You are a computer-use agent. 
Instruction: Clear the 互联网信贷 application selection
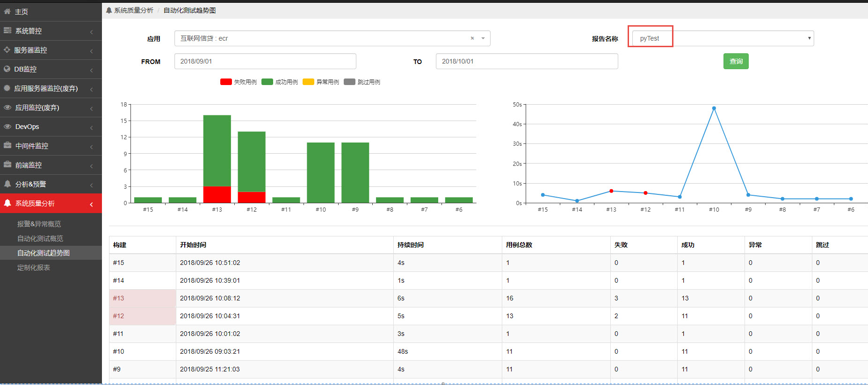[472, 38]
